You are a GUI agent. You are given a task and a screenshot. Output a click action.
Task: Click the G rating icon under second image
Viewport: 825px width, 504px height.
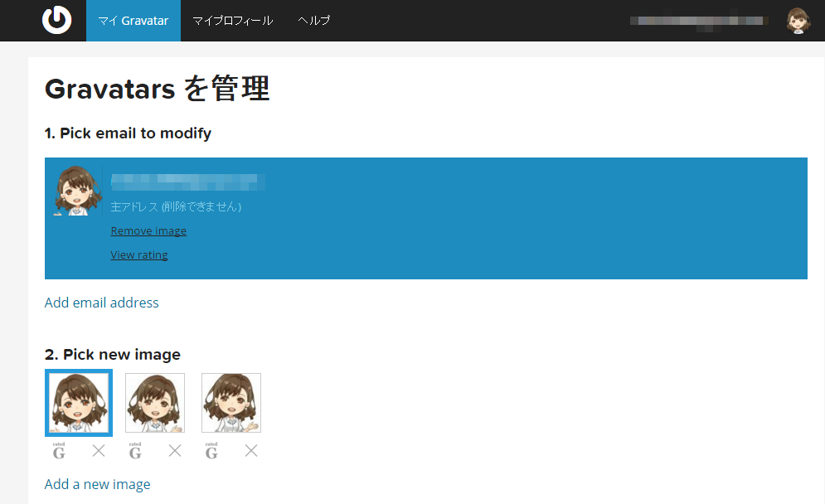135,451
